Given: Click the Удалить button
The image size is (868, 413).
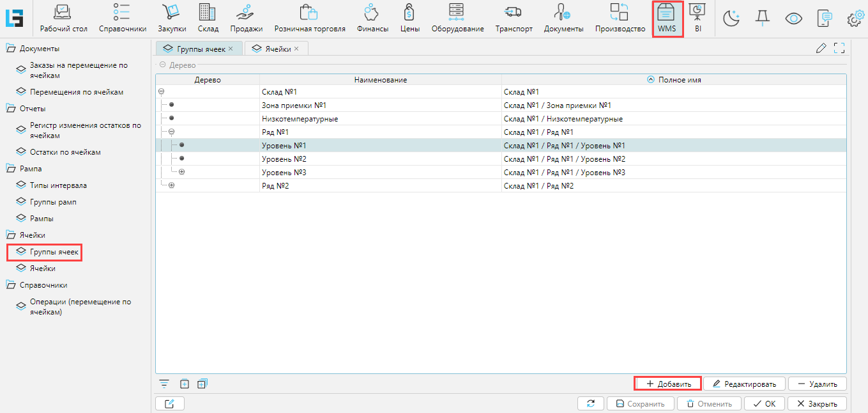Looking at the screenshot, I should coord(817,384).
